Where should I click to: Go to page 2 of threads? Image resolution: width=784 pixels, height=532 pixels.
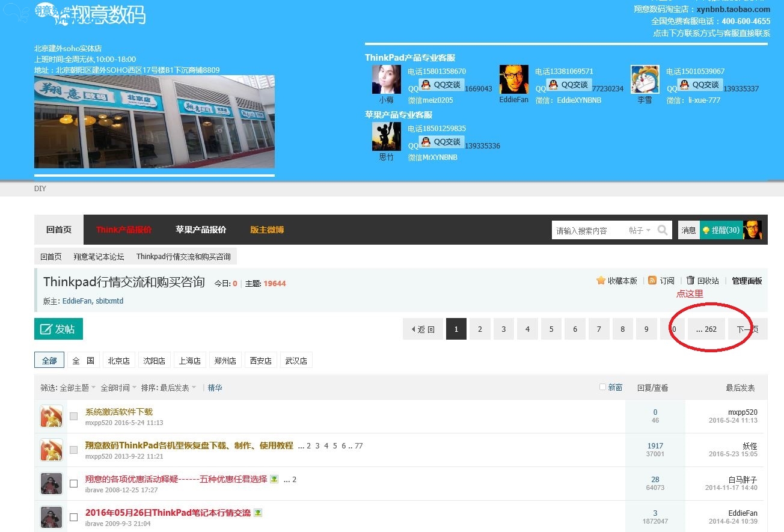pos(480,329)
